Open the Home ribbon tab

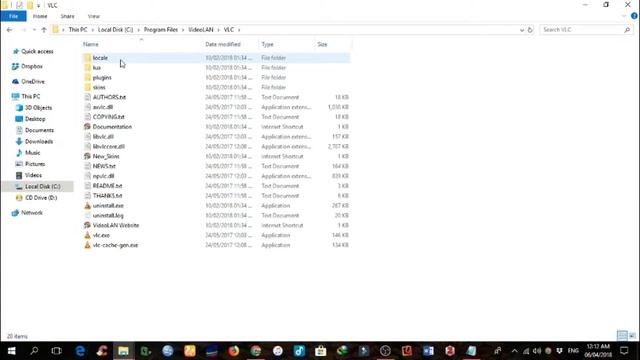[x=40, y=16]
